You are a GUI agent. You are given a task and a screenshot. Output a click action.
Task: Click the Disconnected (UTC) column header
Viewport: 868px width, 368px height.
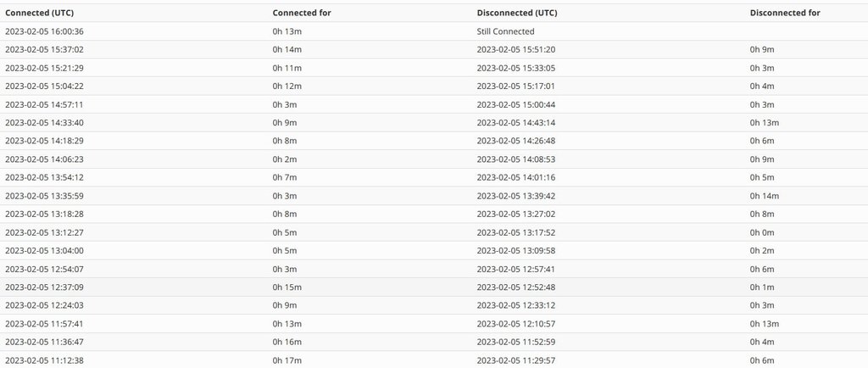(x=517, y=13)
